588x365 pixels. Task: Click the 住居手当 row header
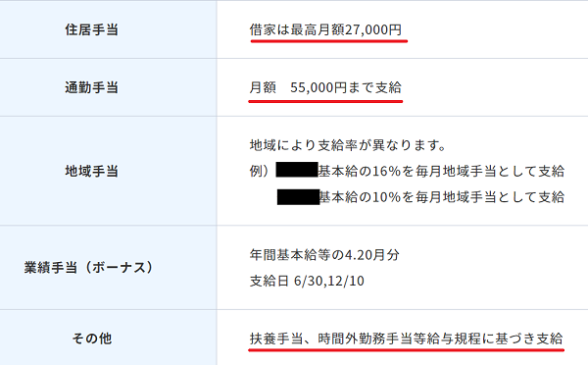tap(91, 29)
